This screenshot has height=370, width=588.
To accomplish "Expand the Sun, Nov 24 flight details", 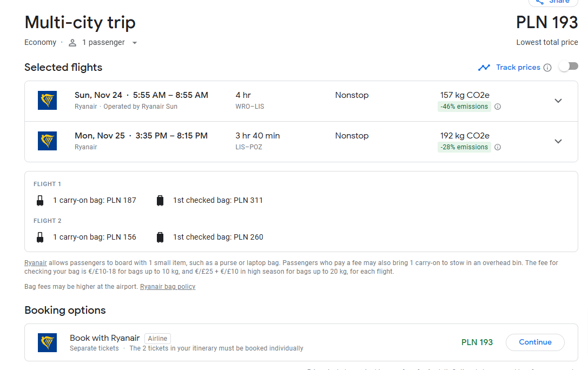I will (x=558, y=101).
